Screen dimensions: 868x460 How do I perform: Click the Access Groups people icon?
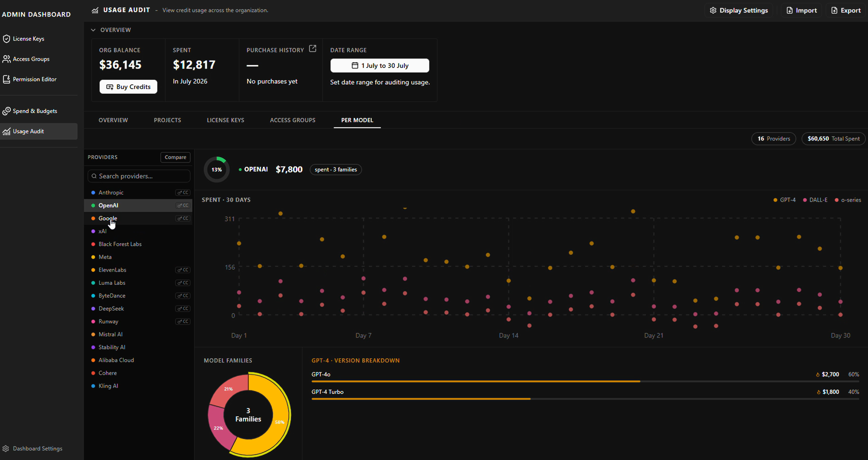(x=6, y=59)
